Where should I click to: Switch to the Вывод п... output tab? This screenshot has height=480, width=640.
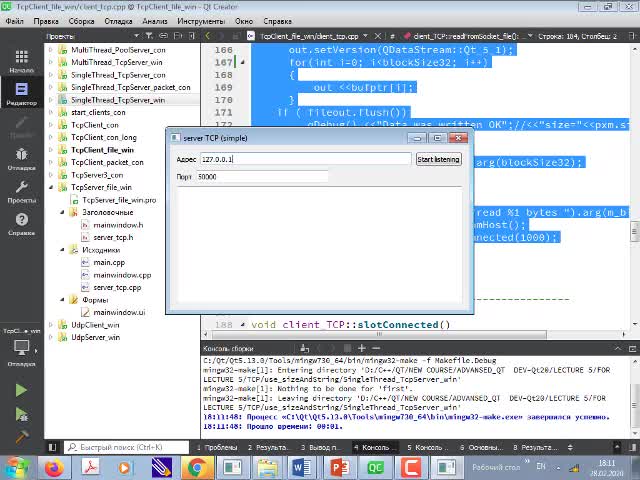click(320, 447)
